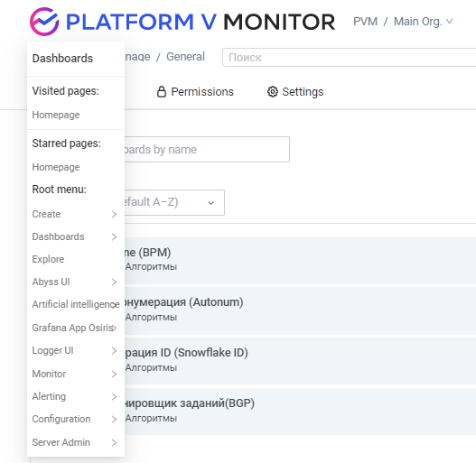The image size is (476, 463).
Task: Open the (Snowflake ID) dashboard row
Action: (300, 361)
